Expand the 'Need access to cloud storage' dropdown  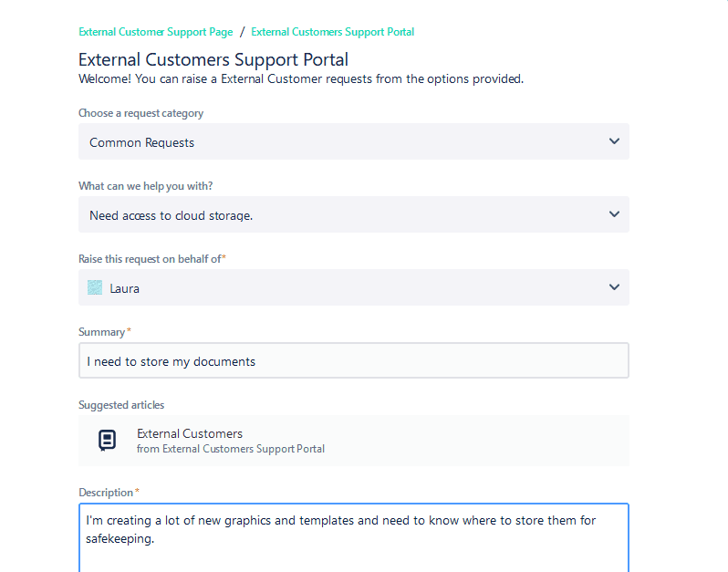point(353,214)
